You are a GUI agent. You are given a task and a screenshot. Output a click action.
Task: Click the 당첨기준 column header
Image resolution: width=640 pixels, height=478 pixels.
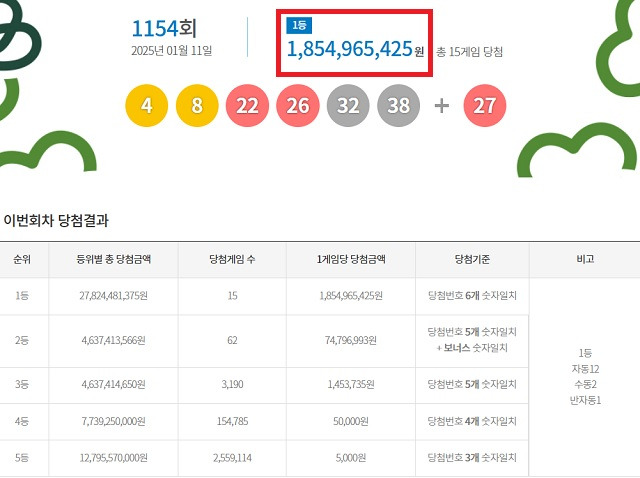(x=472, y=259)
